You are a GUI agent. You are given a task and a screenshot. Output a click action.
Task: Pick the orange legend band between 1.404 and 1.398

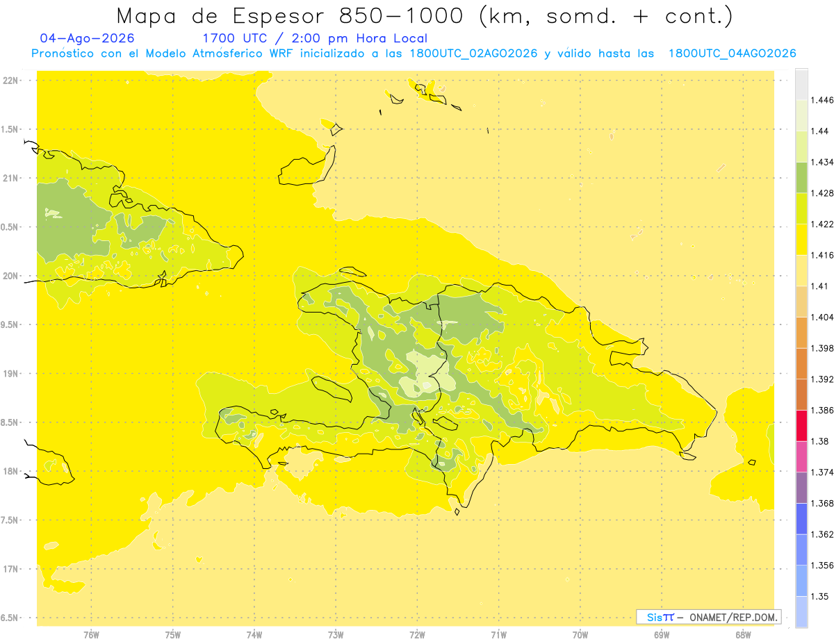(x=801, y=332)
